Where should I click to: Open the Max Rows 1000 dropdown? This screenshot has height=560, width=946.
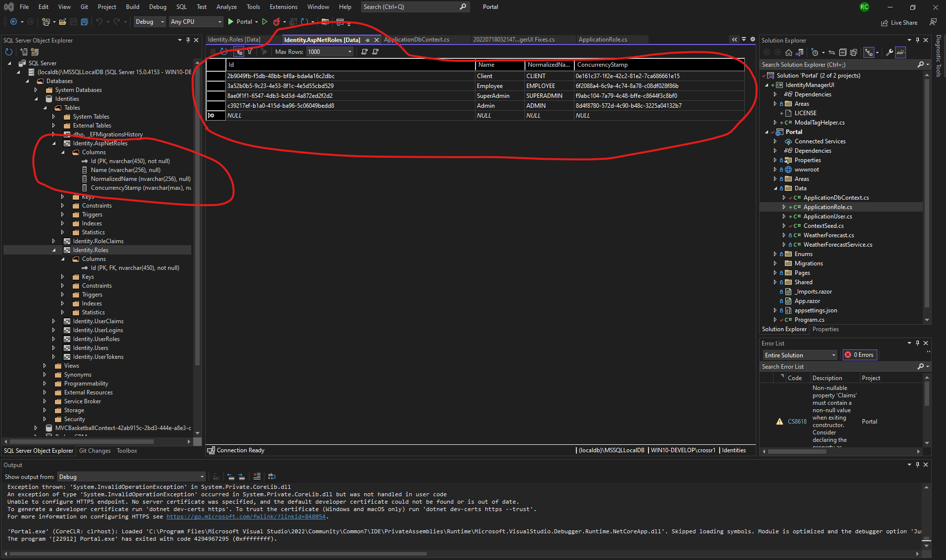pos(330,51)
